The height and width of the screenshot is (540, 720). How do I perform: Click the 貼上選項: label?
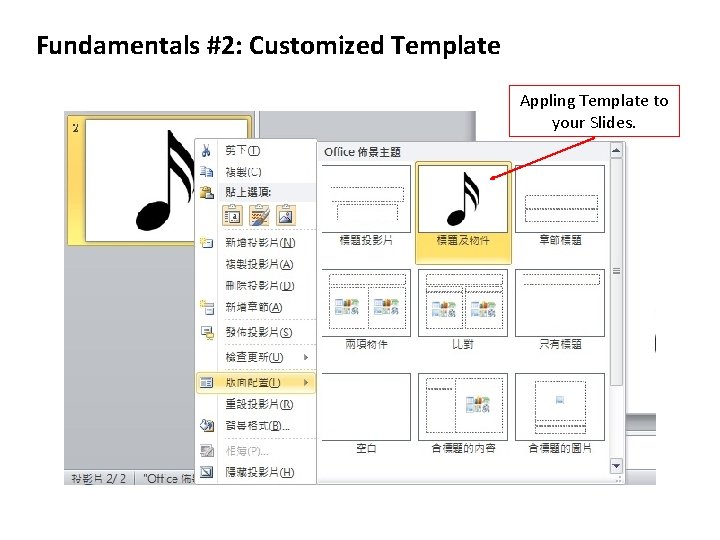[248, 192]
